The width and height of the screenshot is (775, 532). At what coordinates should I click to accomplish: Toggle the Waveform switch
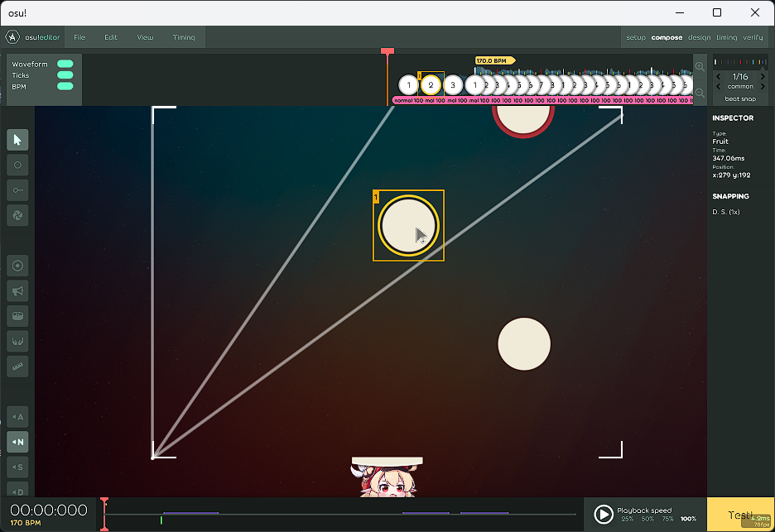click(65, 64)
